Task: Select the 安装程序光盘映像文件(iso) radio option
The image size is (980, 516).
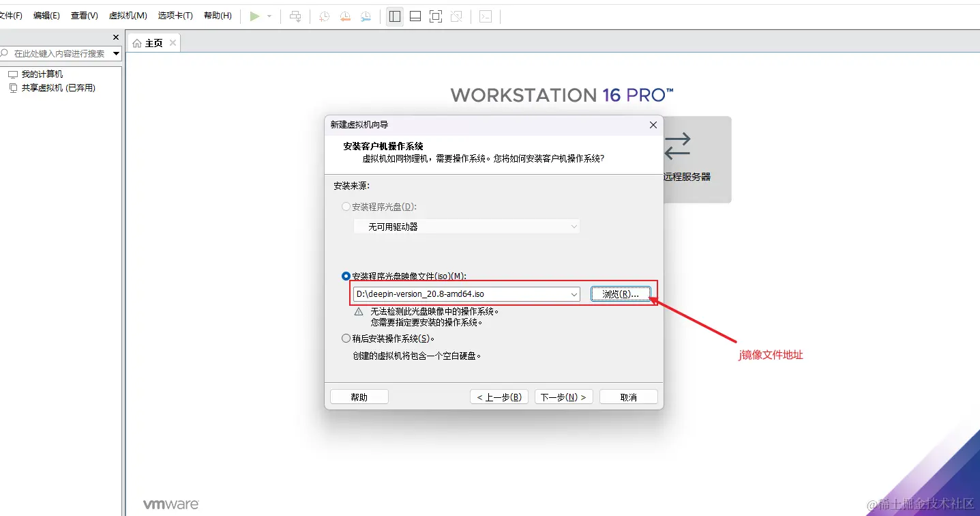Action: [346, 276]
